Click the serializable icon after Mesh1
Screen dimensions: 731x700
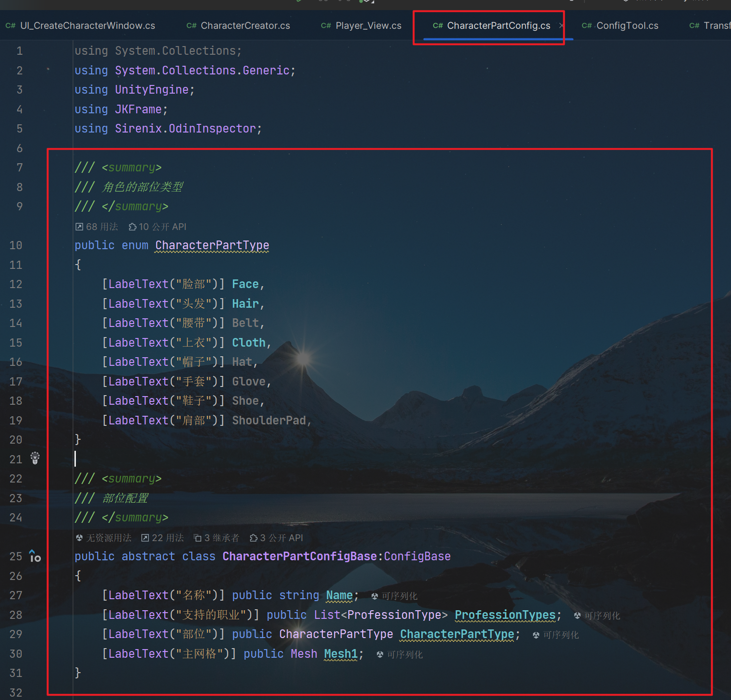pos(380,654)
